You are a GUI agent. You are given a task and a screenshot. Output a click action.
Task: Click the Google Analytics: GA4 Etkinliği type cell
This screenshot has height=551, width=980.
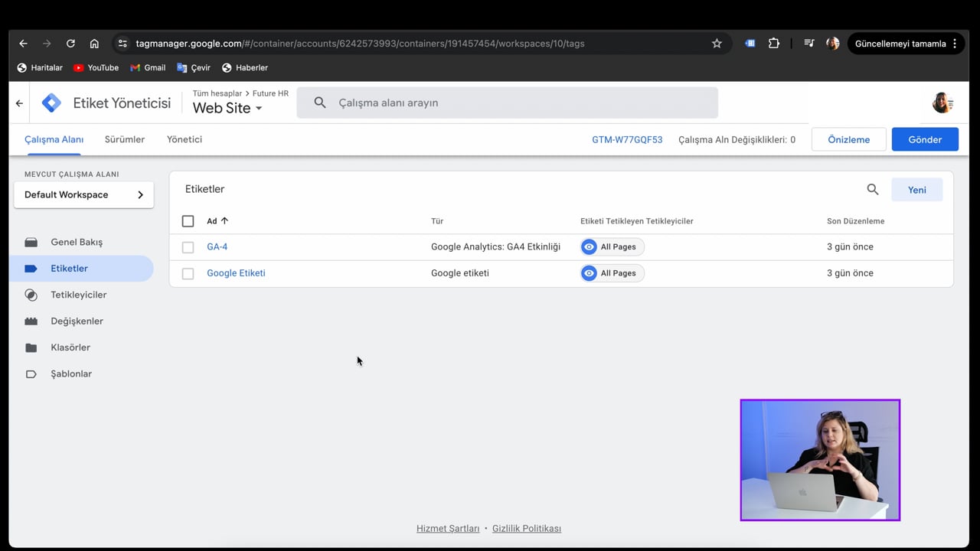[x=495, y=247]
